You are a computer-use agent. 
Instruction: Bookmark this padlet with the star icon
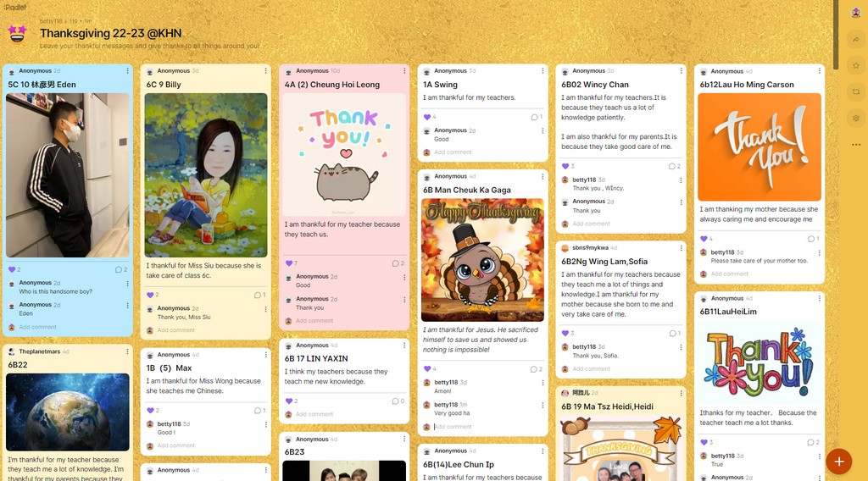[x=856, y=65]
